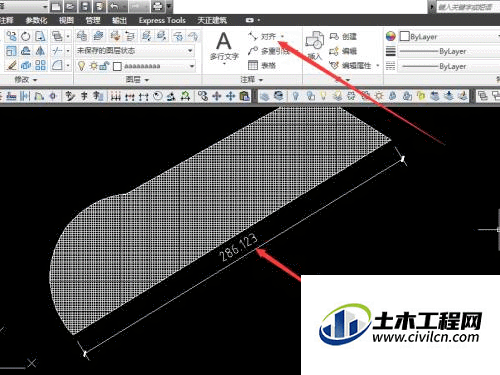Click the 多重引线 multileader button

(x=268, y=51)
